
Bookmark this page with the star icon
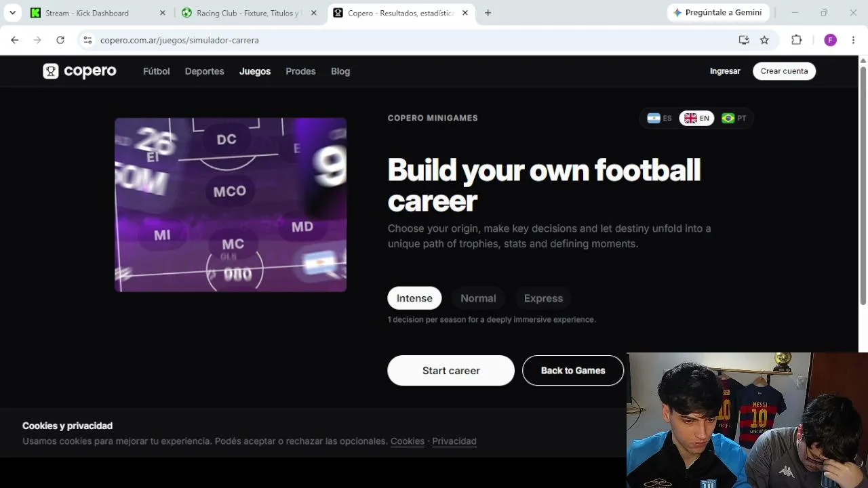[x=764, y=40]
